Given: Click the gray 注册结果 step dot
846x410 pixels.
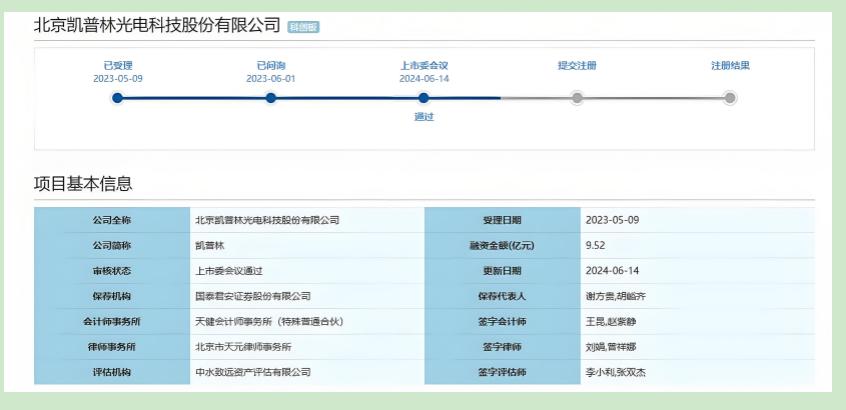Looking at the screenshot, I should (730, 98).
